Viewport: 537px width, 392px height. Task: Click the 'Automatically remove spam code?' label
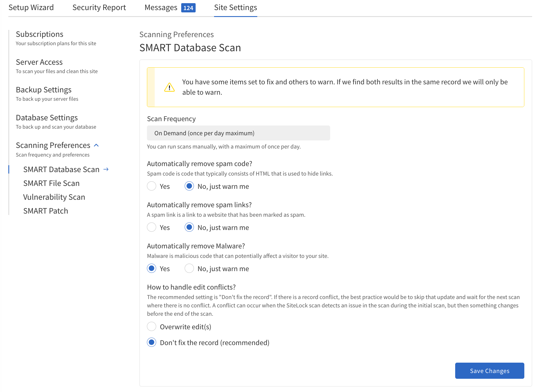200,163
